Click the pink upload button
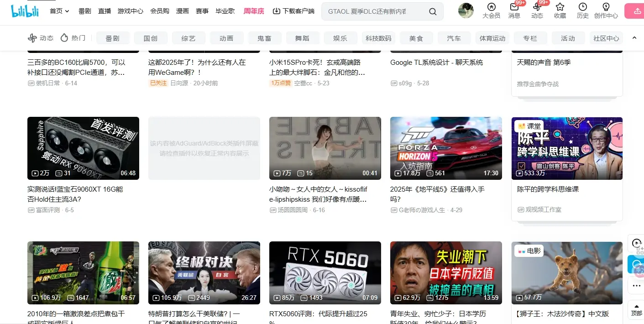 coord(634,11)
